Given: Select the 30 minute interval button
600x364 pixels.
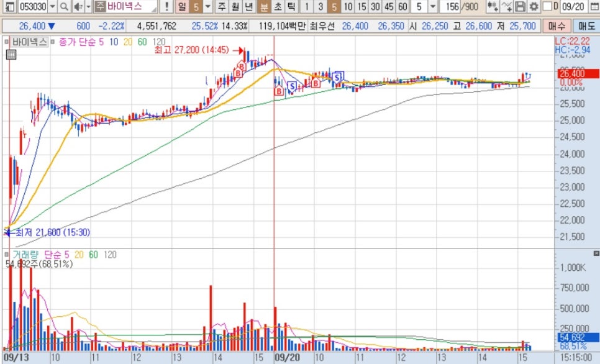Looking at the screenshot, I should (x=375, y=6).
